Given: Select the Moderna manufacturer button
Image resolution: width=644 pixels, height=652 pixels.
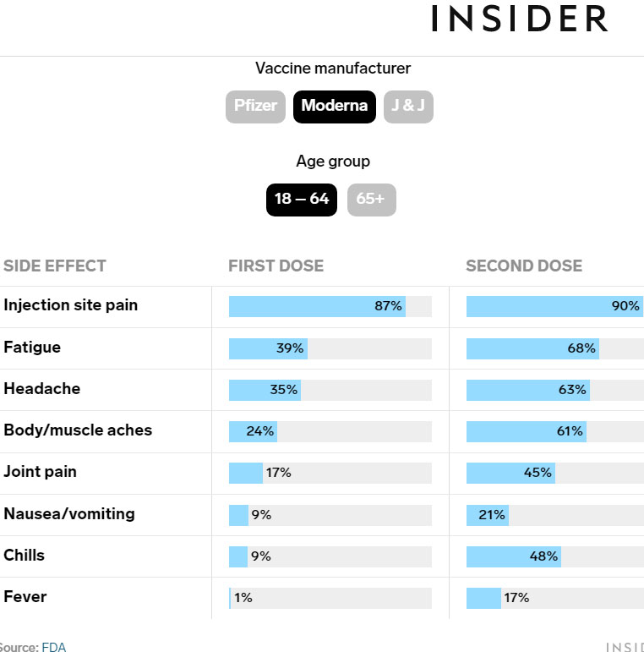Looking at the screenshot, I should point(335,107).
